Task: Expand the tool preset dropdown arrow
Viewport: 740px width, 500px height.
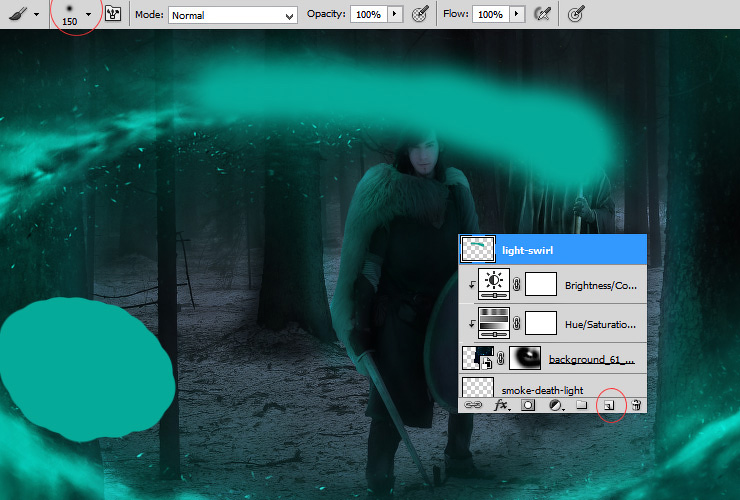Action: pyautogui.click(x=36, y=15)
